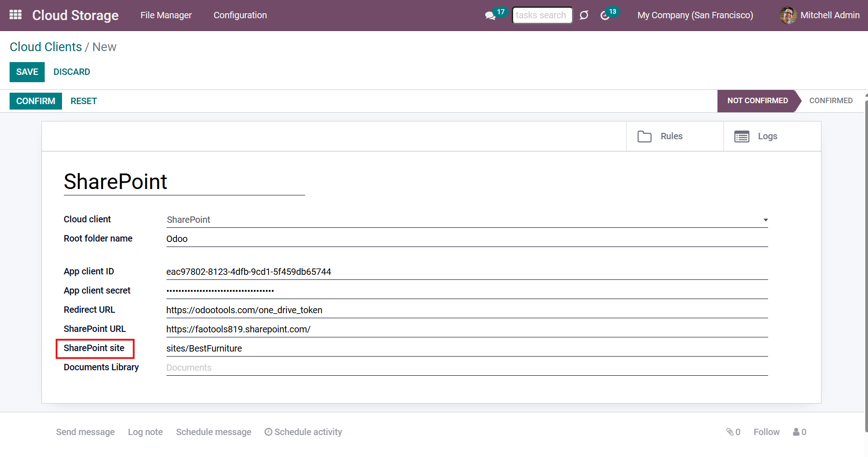Click the followers person icon
The width and height of the screenshot is (868, 457).
pyautogui.click(x=796, y=432)
